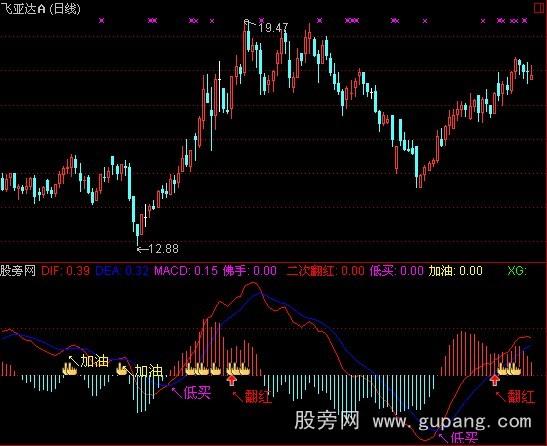Click the left red 翻红 annotation text

[258, 397]
